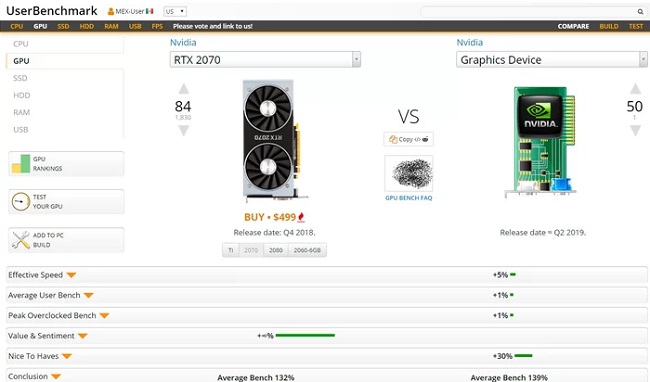Downvote the RTX 2070 with down arrow
This screenshot has width=650, height=382.
point(183,131)
